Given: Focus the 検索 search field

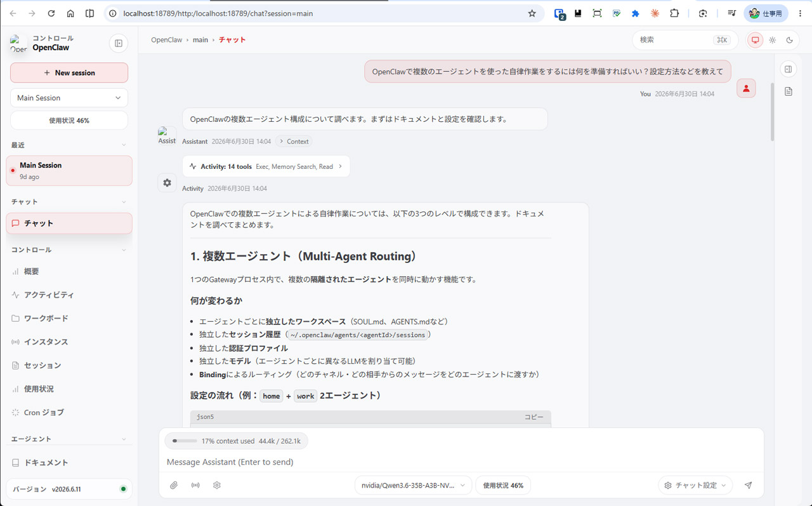Looking at the screenshot, I should 685,39.
